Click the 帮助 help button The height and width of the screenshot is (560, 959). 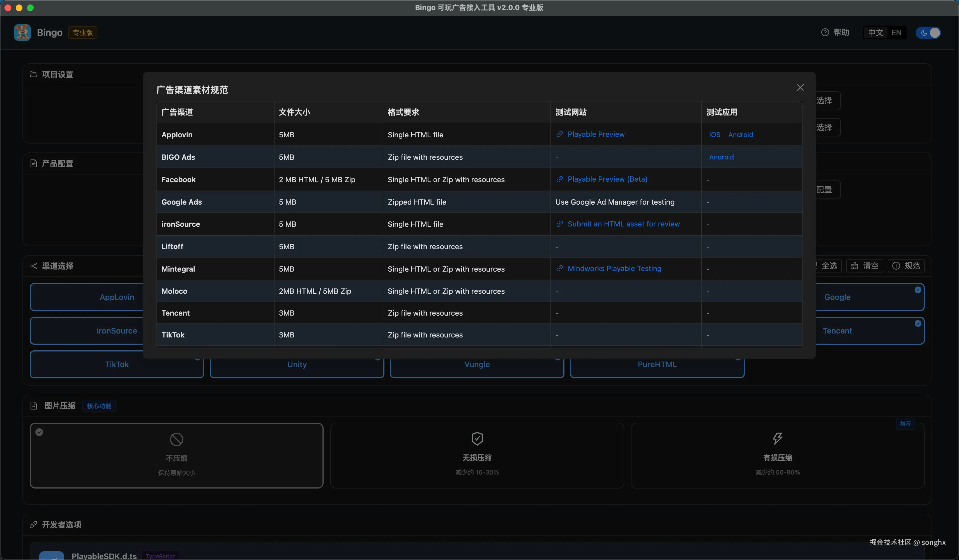(835, 32)
